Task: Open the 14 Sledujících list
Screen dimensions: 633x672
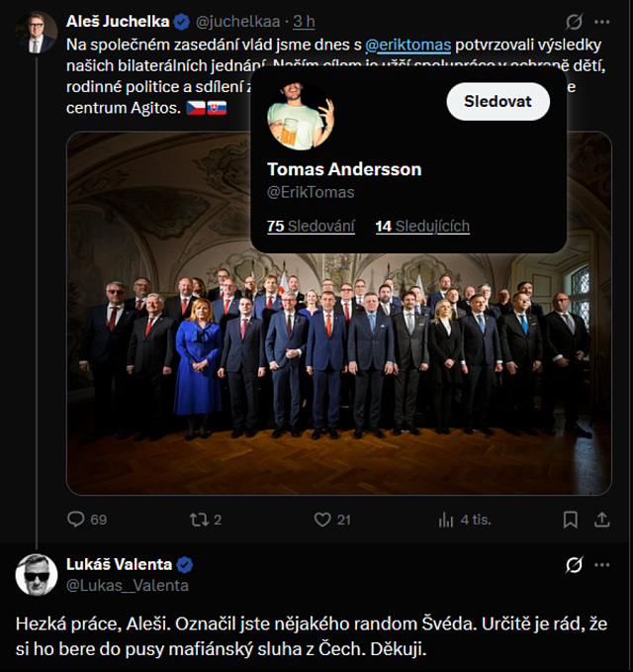Action: coord(422,227)
